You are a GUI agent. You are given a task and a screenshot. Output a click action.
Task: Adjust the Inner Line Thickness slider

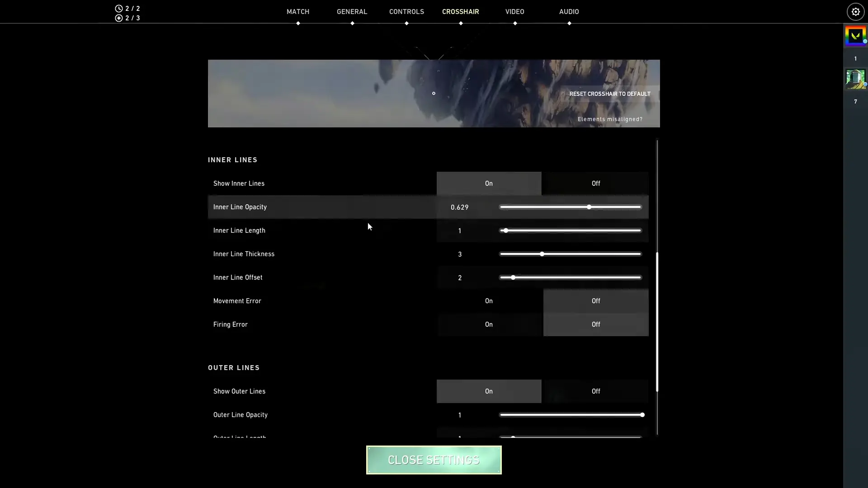pyautogui.click(x=542, y=254)
